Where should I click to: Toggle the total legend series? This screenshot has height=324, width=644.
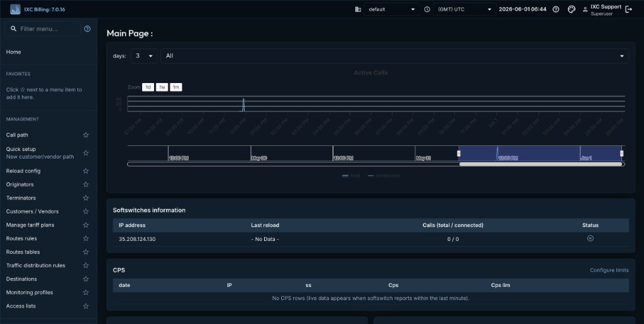pyautogui.click(x=351, y=176)
